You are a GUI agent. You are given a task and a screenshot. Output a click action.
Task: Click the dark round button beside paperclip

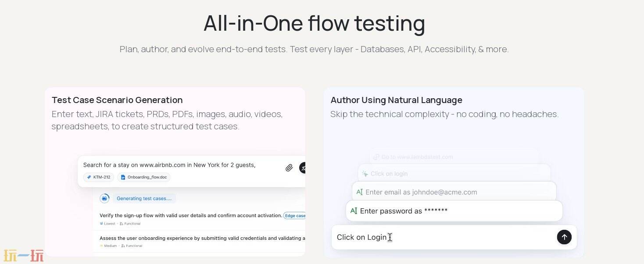303,168
